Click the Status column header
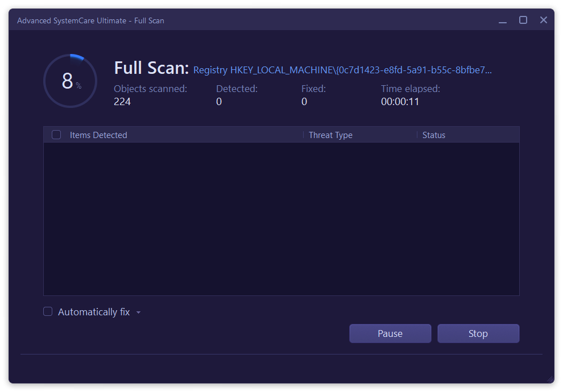Viewport: 563px width, 392px height. click(x=434, y=135)
